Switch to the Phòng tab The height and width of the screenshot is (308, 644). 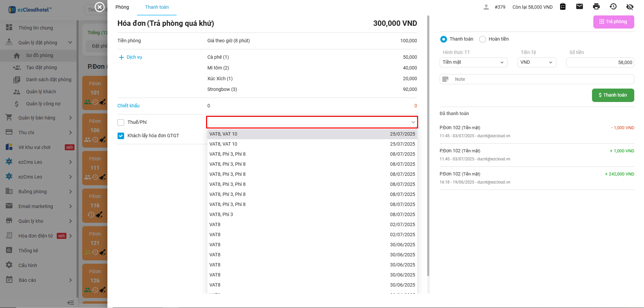click(122, 7)
